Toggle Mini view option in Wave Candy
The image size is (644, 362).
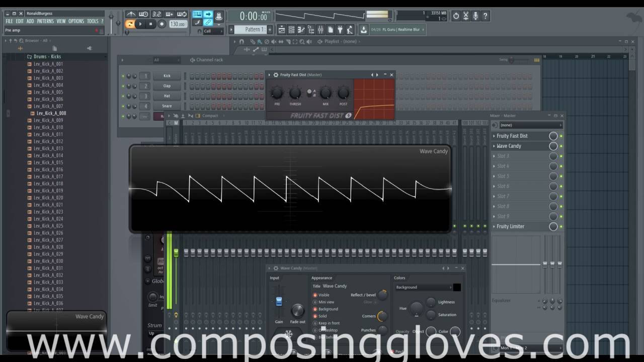click(315, 302)
